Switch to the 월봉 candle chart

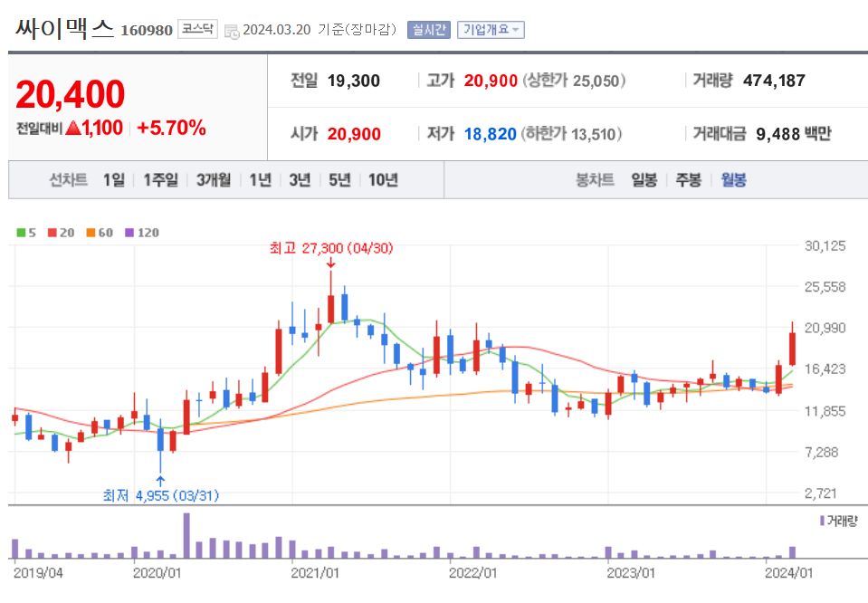pyautogui.click(x=733, y=179)
